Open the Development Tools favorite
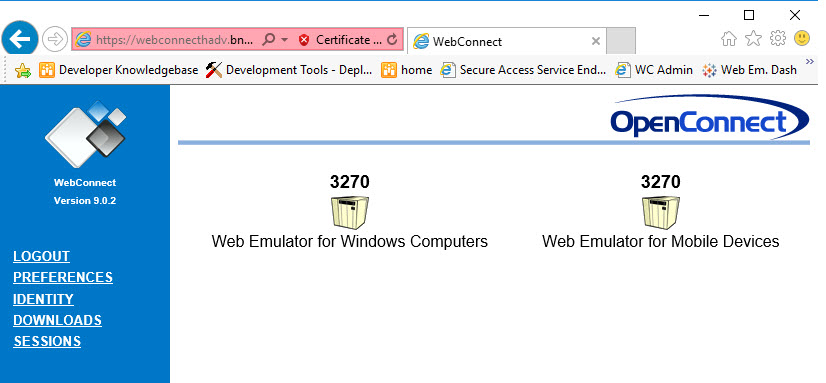Viewport: 826px width, 383px height. [x=289, y=70]
